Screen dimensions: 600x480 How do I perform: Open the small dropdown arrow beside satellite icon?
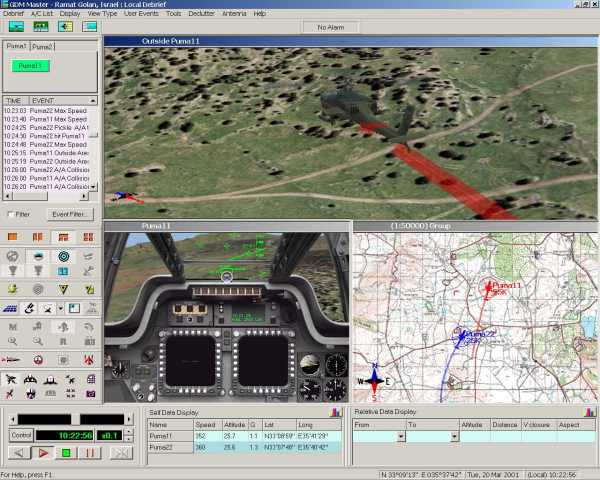tap(60, 308)
